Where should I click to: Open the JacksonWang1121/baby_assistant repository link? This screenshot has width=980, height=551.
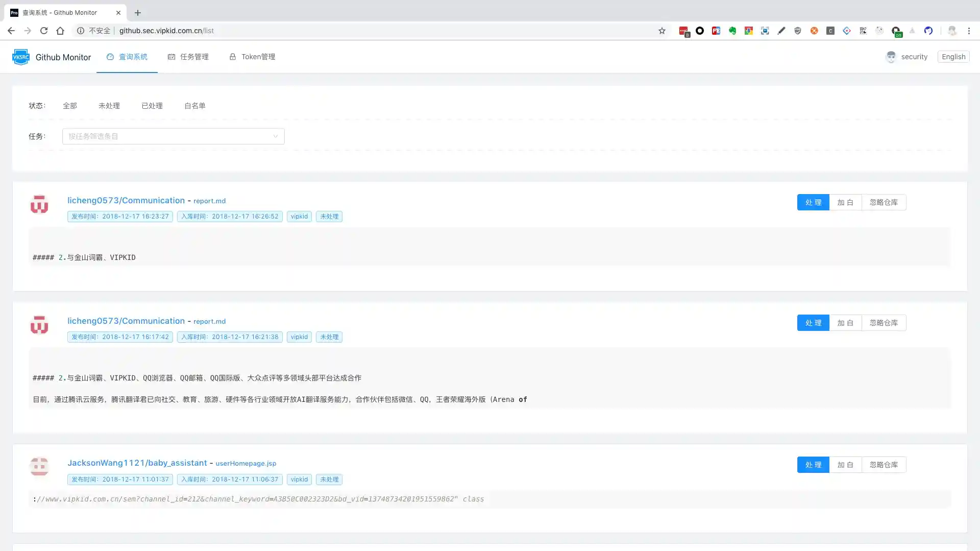pyautogui.click(x=137, y=463)
